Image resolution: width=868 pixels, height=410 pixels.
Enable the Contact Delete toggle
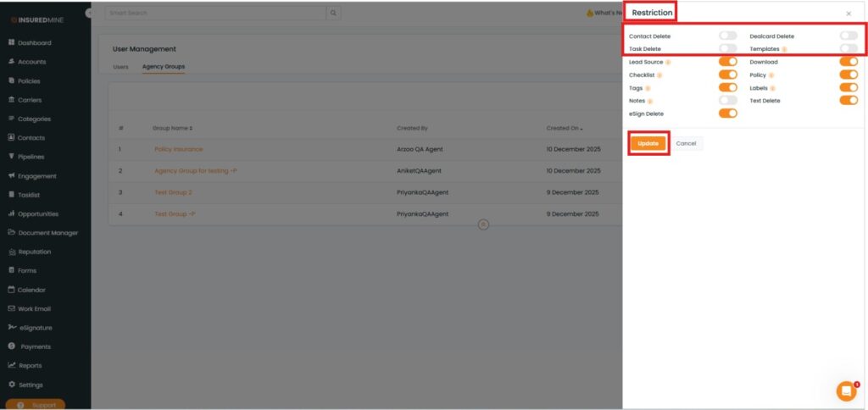(727, 36)
